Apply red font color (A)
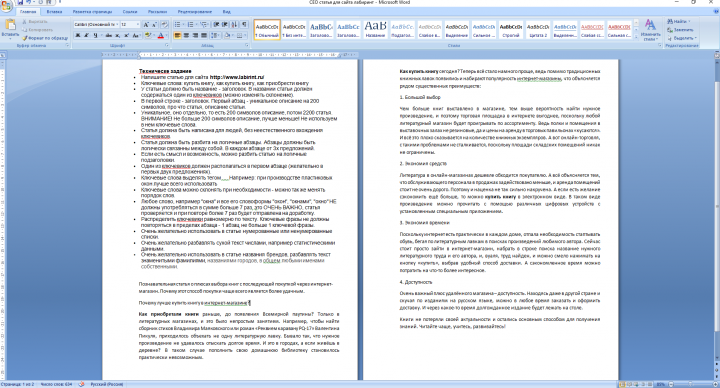720x388 pixels. 160,35
